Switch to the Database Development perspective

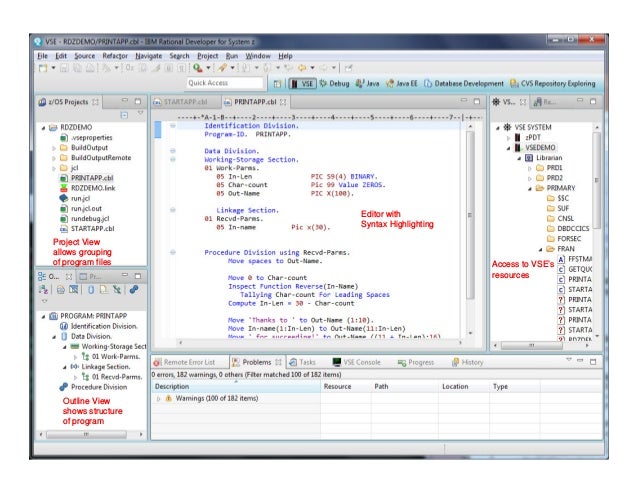[463, 83]
